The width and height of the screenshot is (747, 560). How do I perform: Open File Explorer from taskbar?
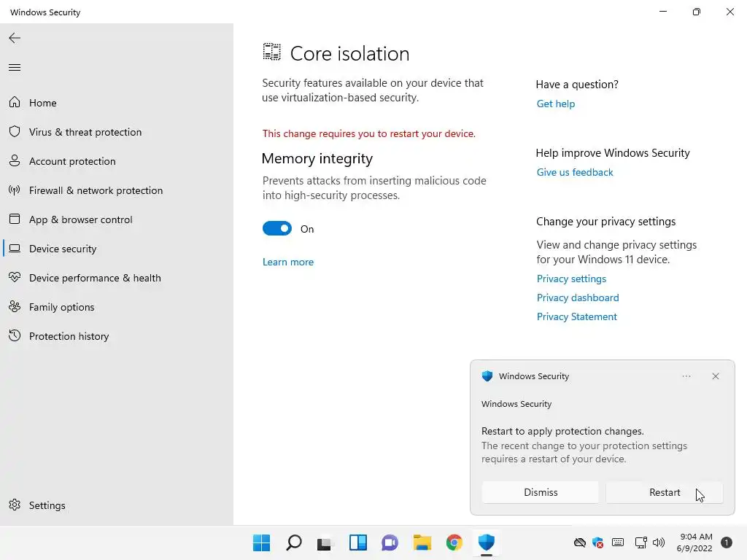pos(422,542)
